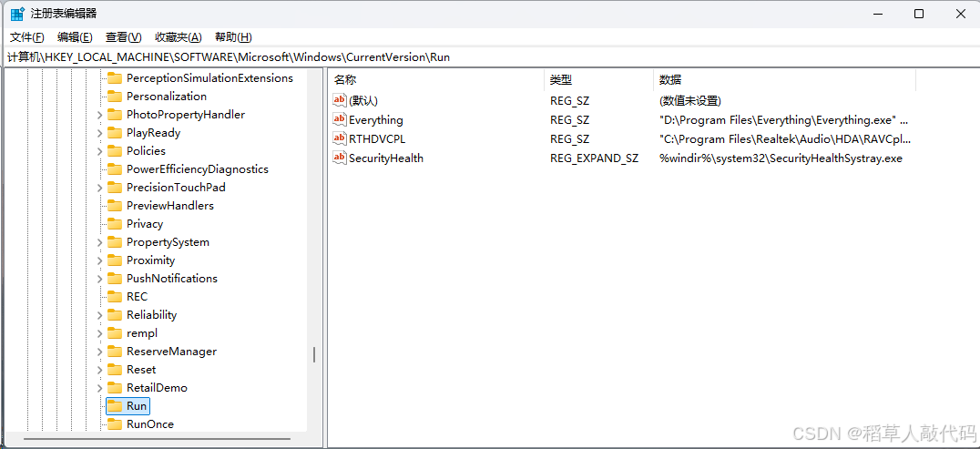Click the RunOnce folder icon
980x449 pixels.
[x=115, y=424]
